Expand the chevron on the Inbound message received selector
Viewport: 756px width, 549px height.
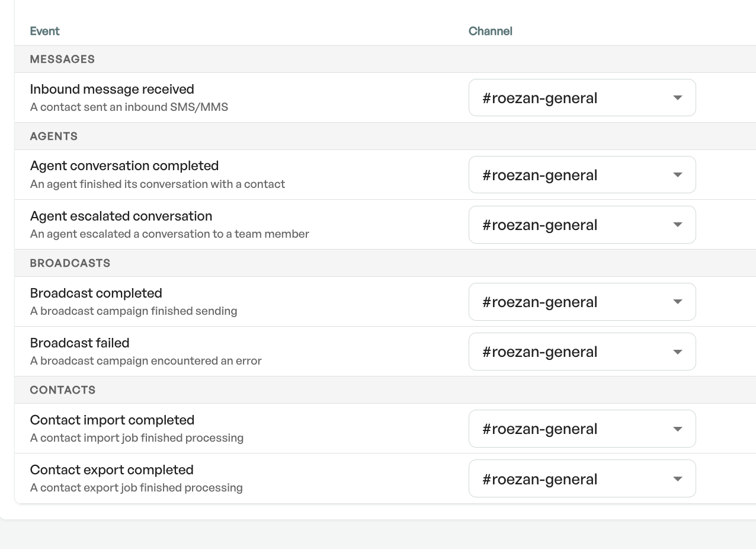pyautogui.click(x=677, y=98)
